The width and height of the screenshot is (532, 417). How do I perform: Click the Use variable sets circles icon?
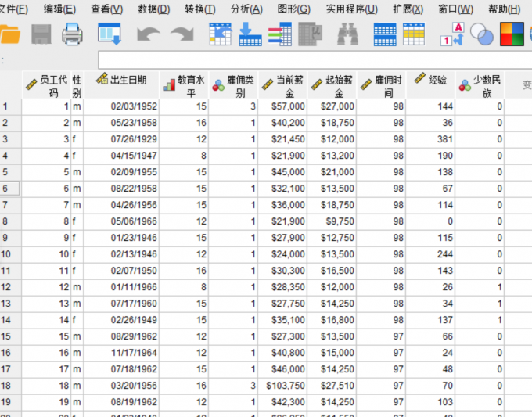point(481,34)
